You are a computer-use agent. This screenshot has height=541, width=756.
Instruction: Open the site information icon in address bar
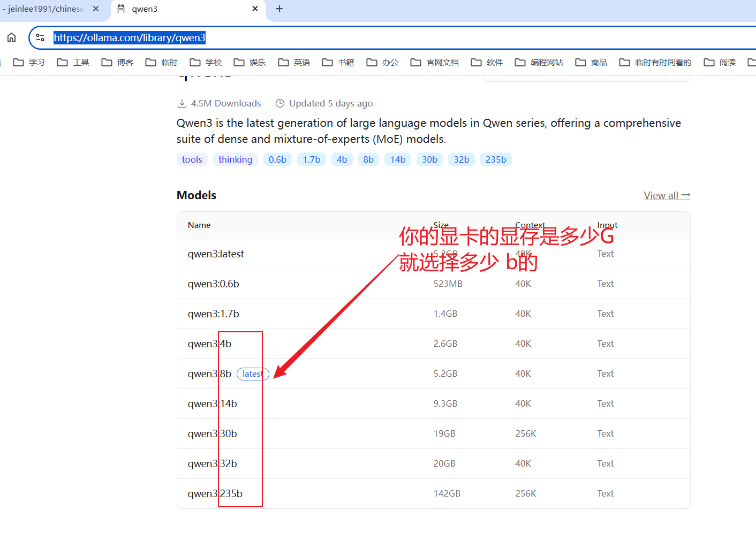(x=40, y=37)
